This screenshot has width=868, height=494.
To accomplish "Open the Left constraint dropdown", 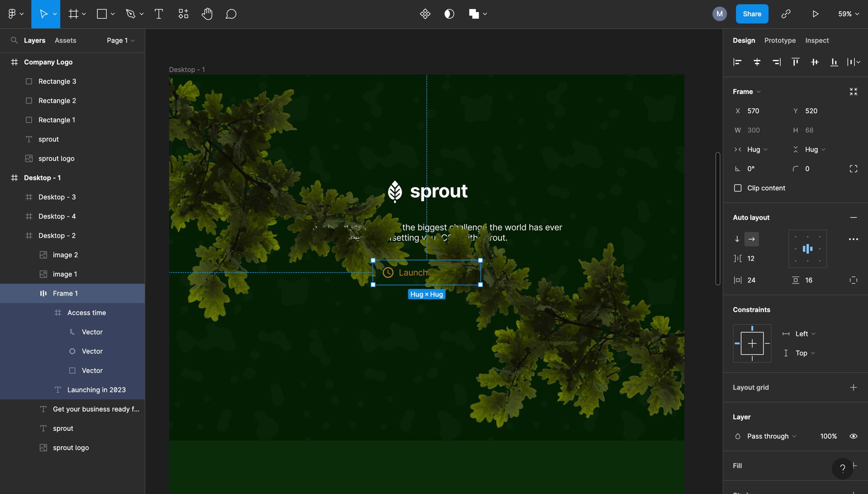I will pos(805,334).
